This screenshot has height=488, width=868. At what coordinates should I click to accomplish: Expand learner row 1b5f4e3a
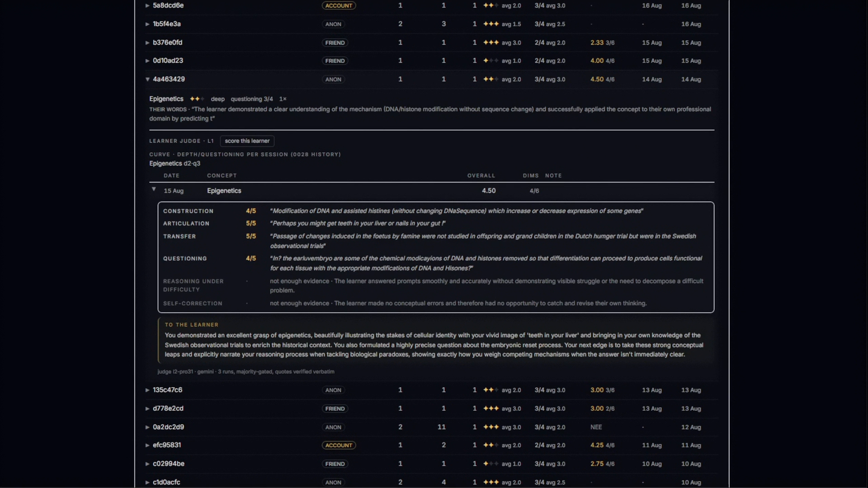coord(147,24)
